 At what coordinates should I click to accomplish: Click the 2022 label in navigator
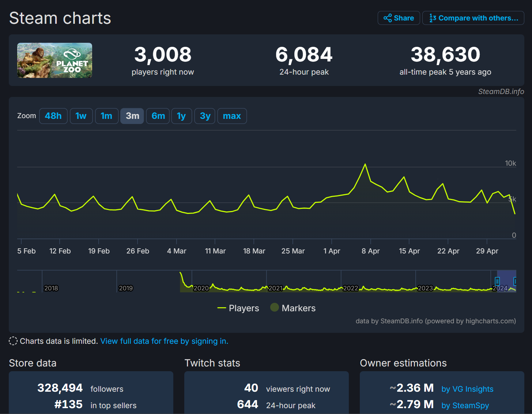click(x=351, y=288)
